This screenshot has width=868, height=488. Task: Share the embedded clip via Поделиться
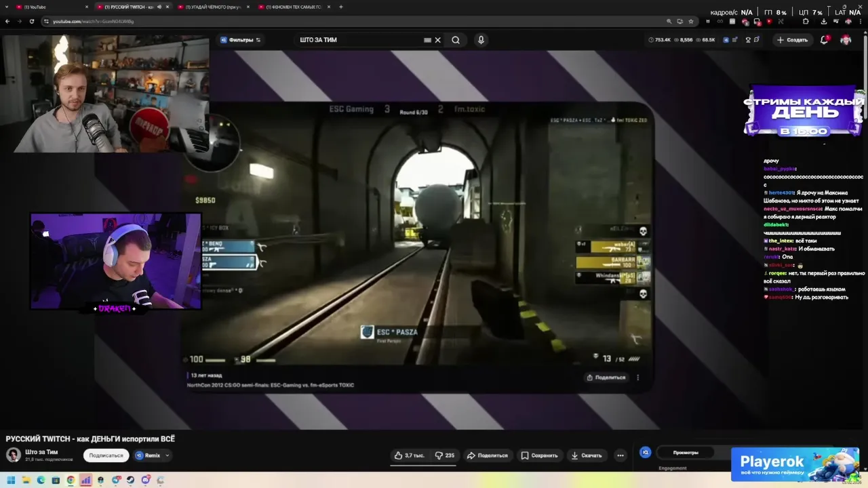click(x=606, y=378)
